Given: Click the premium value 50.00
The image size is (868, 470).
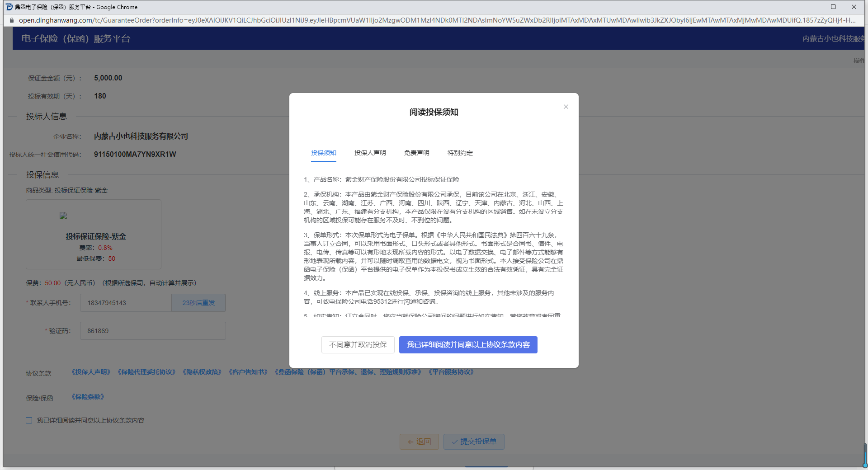Looking at the screenshot, I should pos(52,283).
